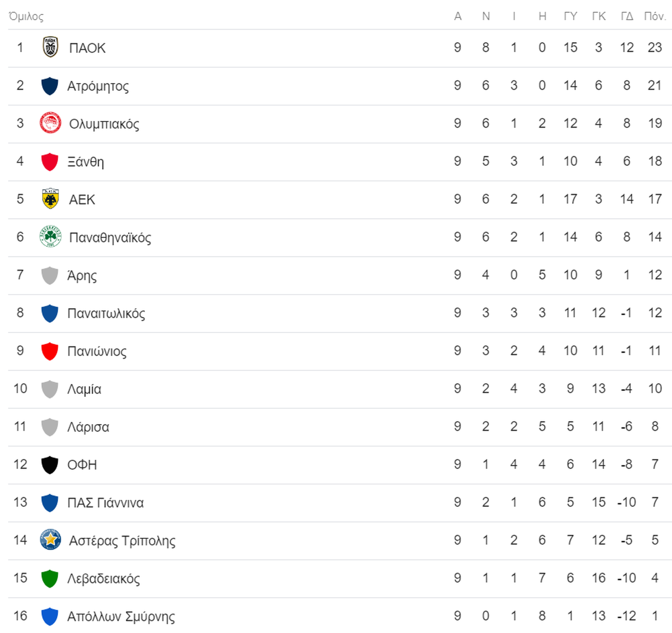Open the Πανιώνιος team link
Screen dimensions: 672x633
(97, 351)
